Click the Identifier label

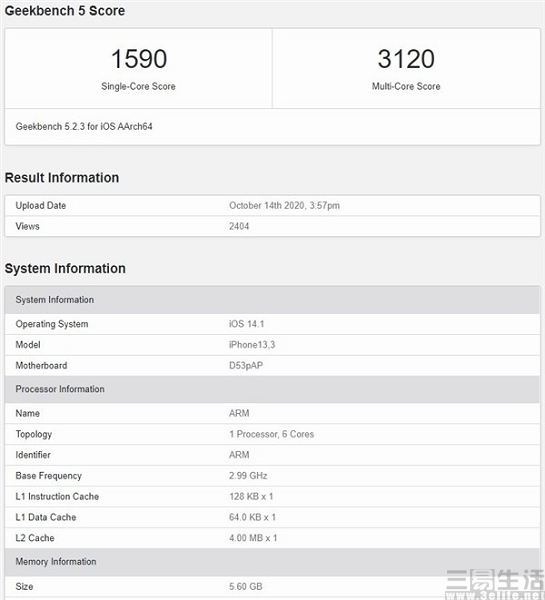(33, 455)
